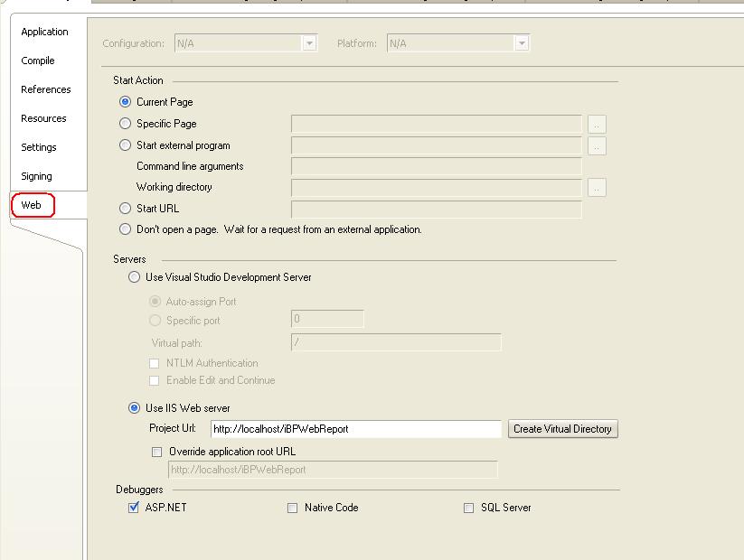
Task: Open the Configuration dropdown
Action: [x=246, y=43]
